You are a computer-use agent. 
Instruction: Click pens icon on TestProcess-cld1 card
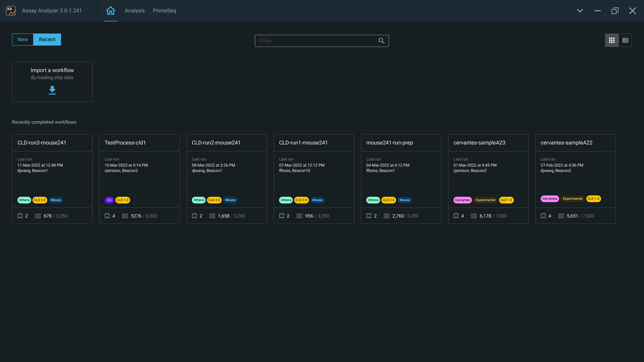pyautogui.click(x=125, y=216)
